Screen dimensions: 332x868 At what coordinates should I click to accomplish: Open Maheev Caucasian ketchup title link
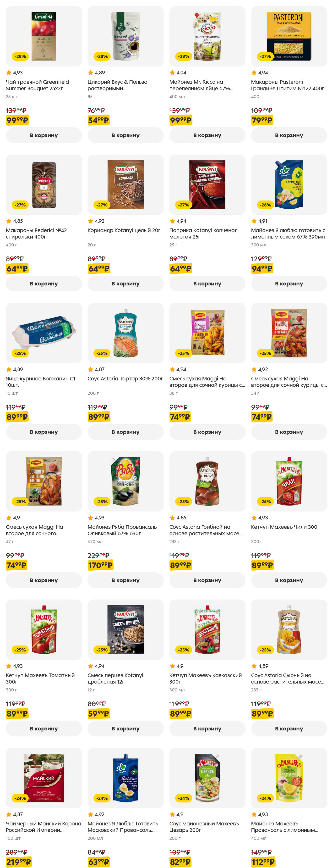(x=205, y=678)
